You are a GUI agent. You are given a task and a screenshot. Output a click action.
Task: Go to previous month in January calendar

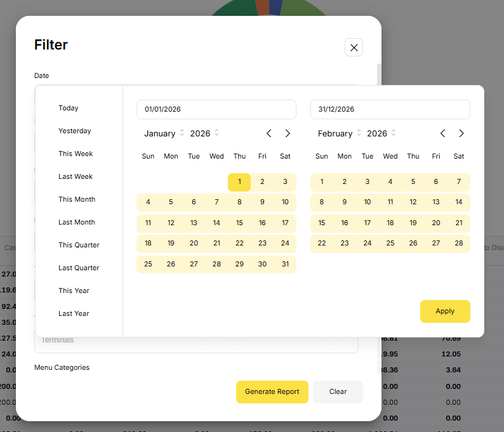pos(269,133)
